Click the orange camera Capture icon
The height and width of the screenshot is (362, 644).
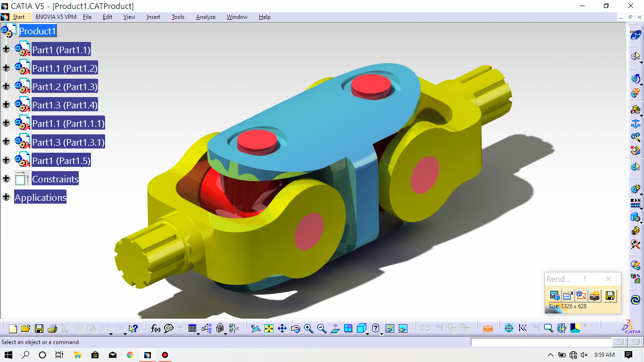click(x=488, y=329)
